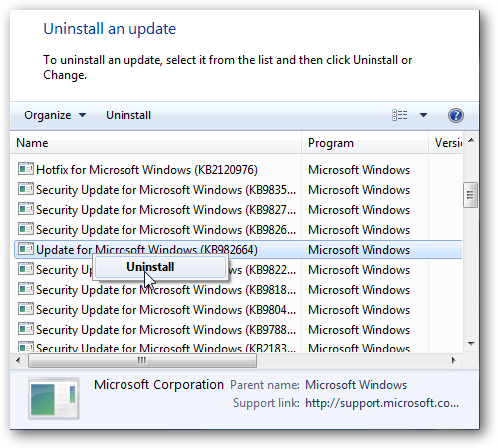Click icon beside Update KB982664 entry
498x448 pixels.
[26, 249]
